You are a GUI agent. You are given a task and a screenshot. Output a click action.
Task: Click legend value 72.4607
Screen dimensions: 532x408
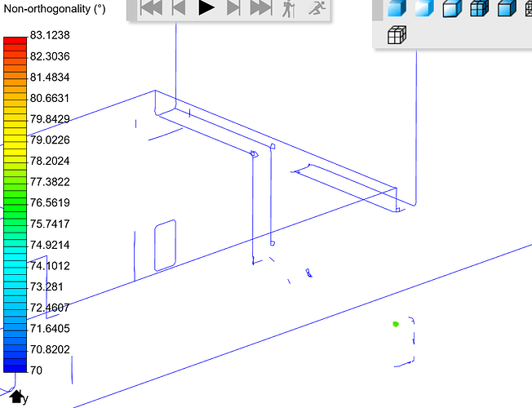point(50,308)
